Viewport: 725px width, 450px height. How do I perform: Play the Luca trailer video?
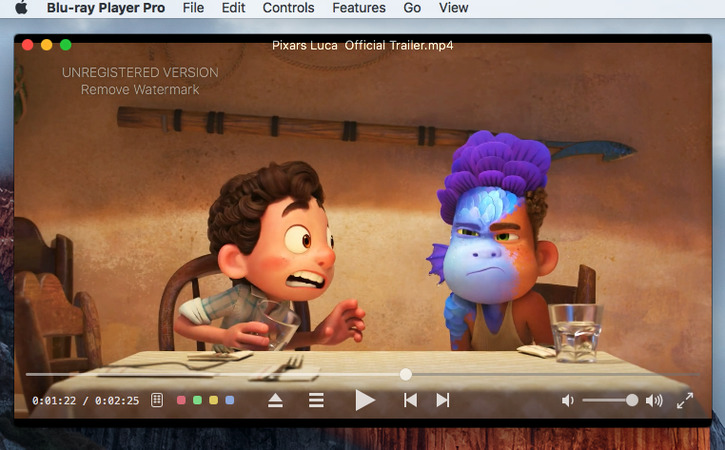[365, 400]
